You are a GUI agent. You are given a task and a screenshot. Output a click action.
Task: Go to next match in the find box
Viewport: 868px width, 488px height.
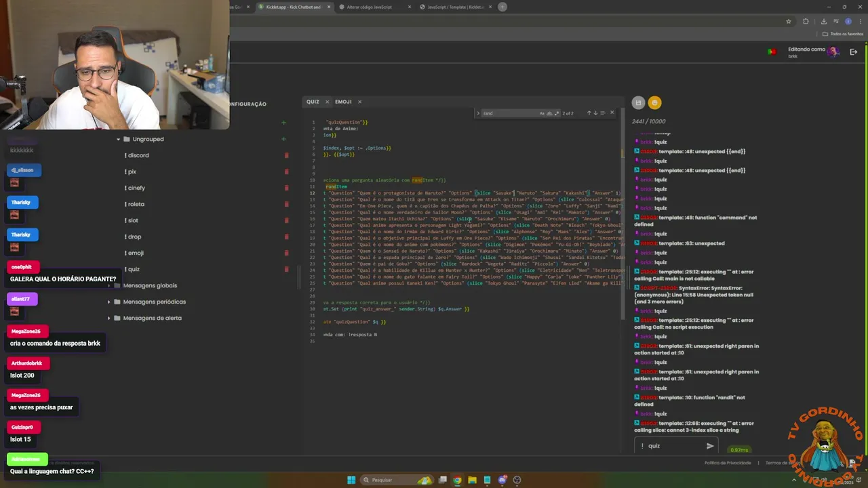pyautogui.click(x=595, y=113)
